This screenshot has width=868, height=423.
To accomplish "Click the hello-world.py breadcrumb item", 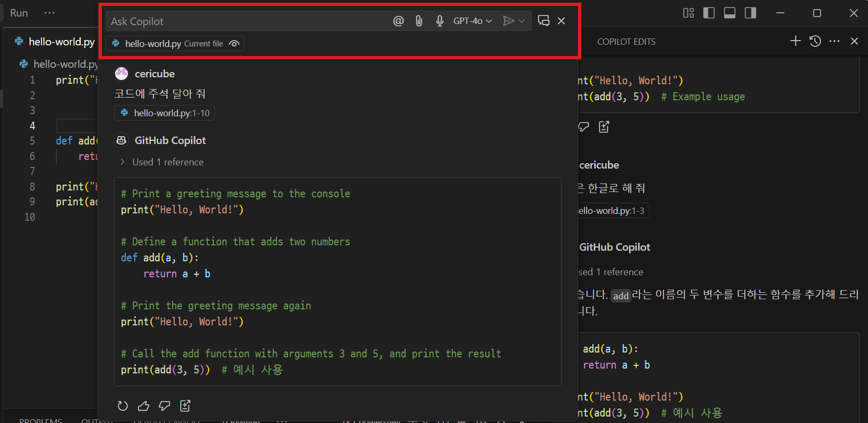I will [59, 64].
